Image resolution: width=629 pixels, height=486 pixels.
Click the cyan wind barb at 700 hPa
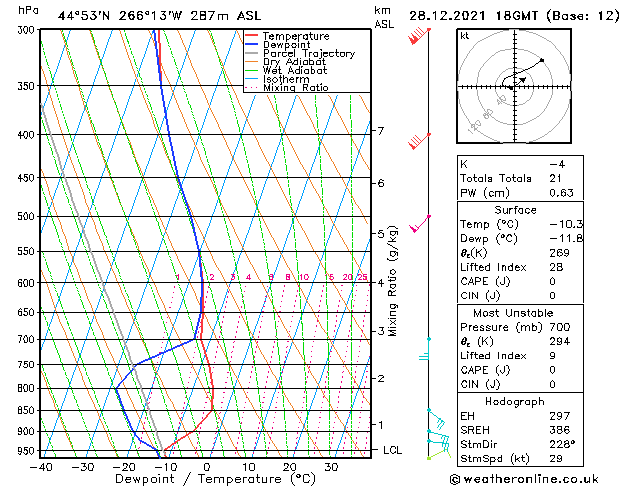(426, 346)
